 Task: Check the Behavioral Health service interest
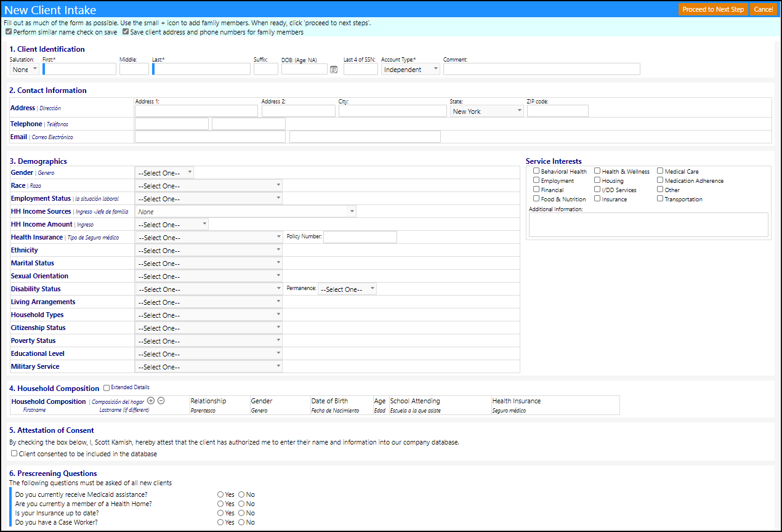pos(536,171)
